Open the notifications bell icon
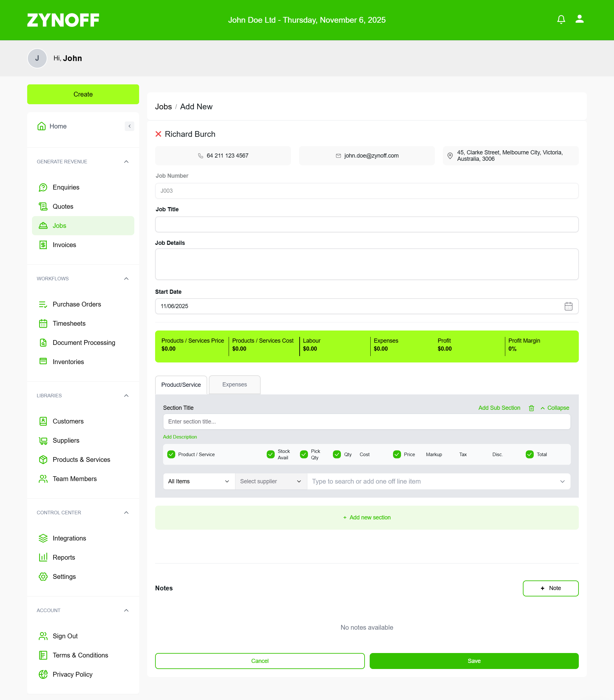The height and width of the screenshot is (700, 614). pos(561,19)
